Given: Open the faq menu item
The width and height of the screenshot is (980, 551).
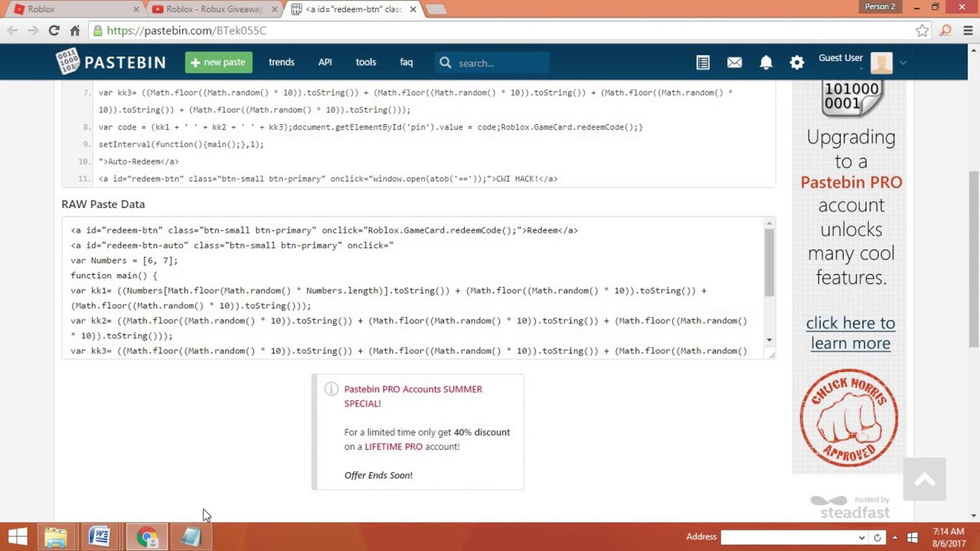Looking at the screenshot, I should 407,62.
